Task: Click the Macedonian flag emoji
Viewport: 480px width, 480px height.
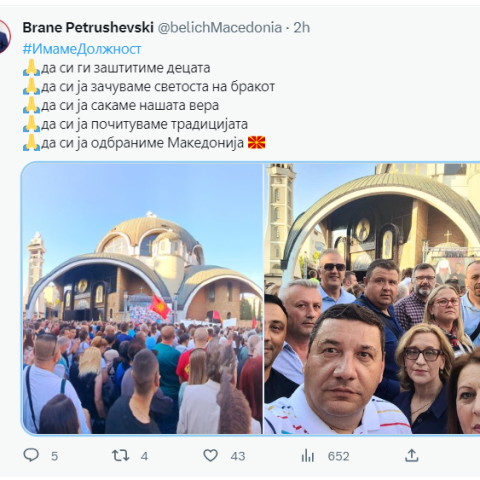Action: [x=257, y=143]
